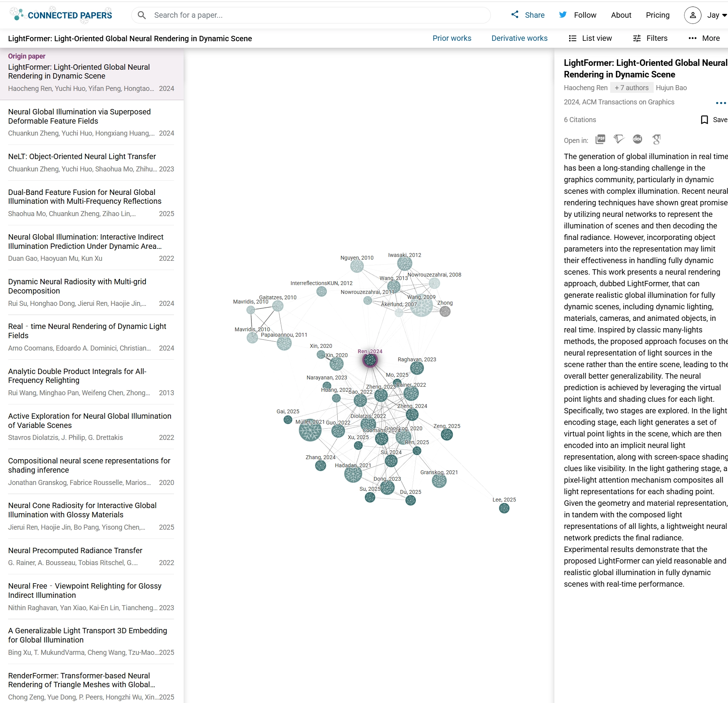
Task: Select the Ren, 2024 origin node
Action: pos(370,360)
